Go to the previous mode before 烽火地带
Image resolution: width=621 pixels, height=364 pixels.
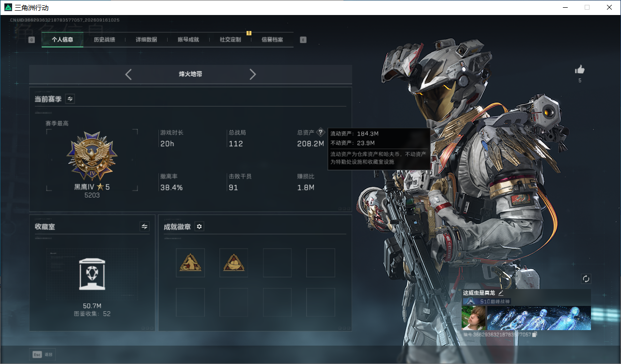(x=128, y=74)
